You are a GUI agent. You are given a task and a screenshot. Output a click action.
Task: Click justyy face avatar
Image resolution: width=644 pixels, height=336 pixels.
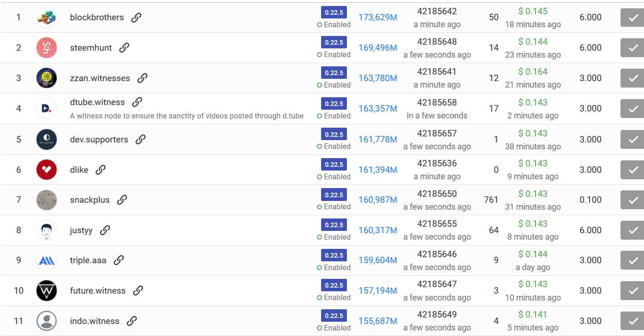pyautogui.click(x=47, y=230)
